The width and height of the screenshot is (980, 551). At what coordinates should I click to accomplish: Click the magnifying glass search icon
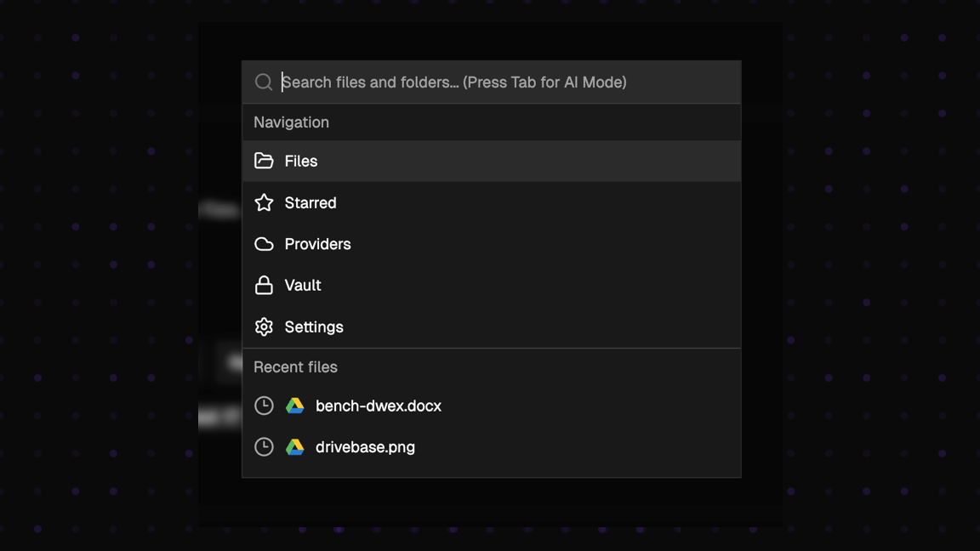point(264,82)
